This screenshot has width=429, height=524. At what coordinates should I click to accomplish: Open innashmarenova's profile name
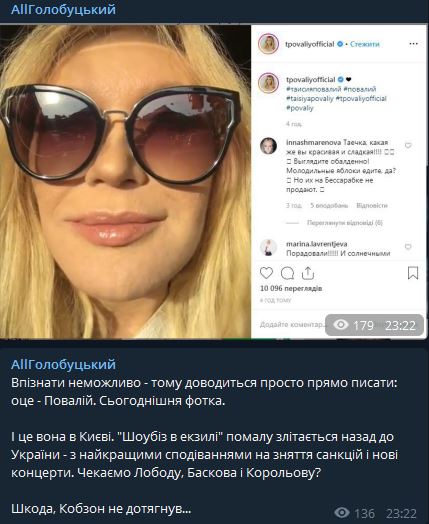coord(313,142)
